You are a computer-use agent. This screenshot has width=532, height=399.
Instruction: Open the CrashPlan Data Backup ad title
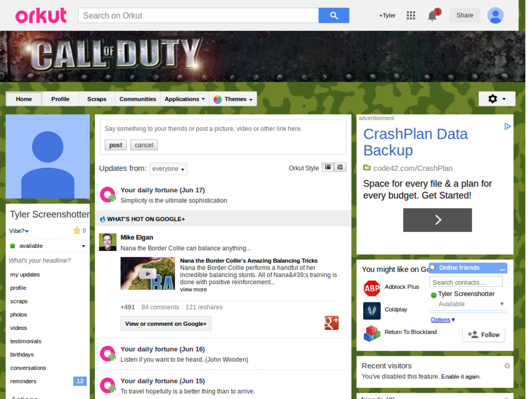(x=416, y=142)
